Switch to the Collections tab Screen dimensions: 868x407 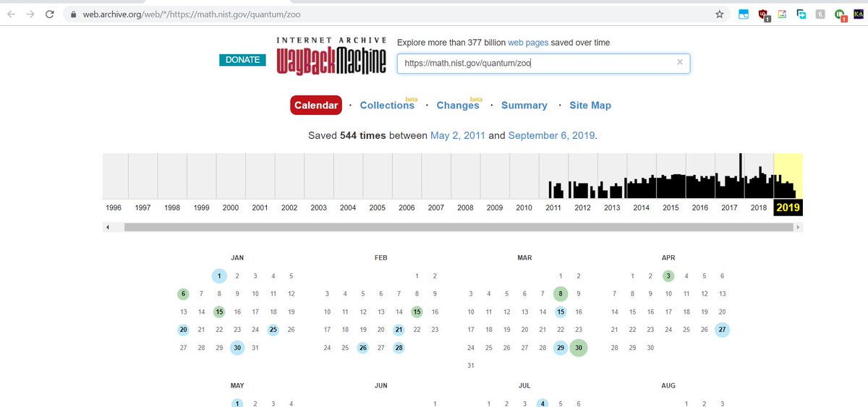click(x=387, y=106)
